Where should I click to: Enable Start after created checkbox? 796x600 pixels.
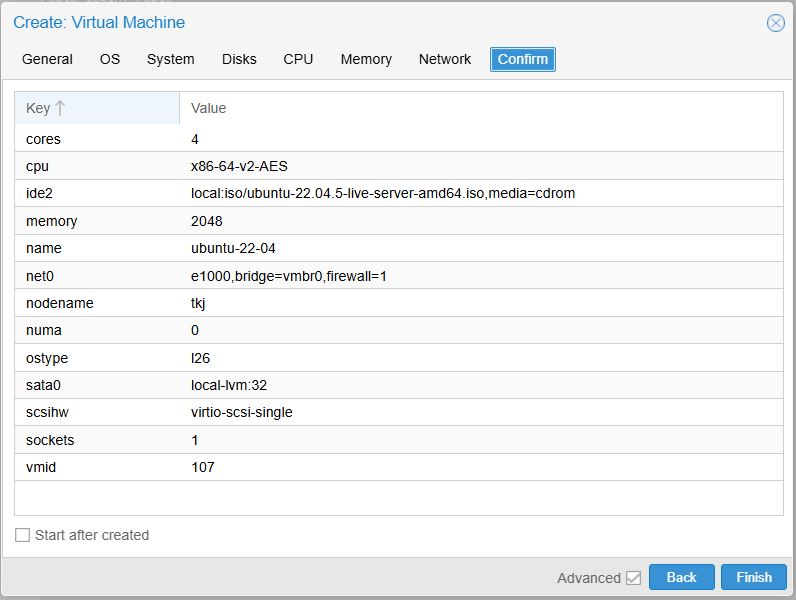(x=23, y=535)
